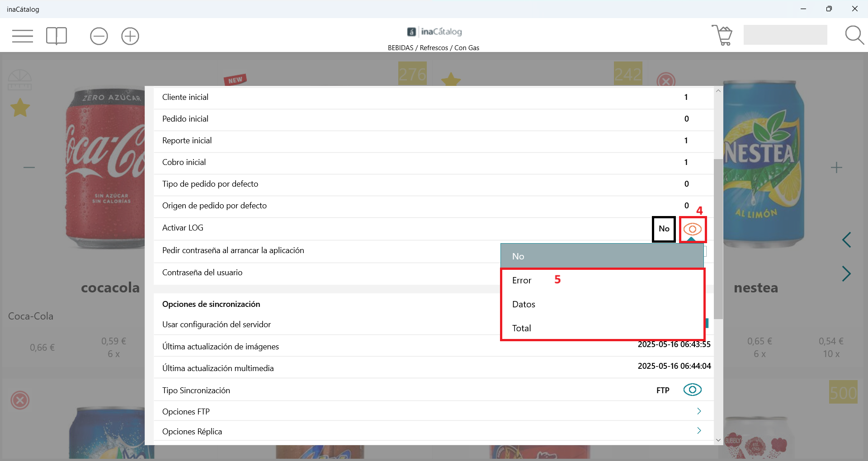Image resolution: width=868 pixels, height=461 pixels.
Task: Click the 'Tipo Sincronización' label
Action: coord(196,390)
